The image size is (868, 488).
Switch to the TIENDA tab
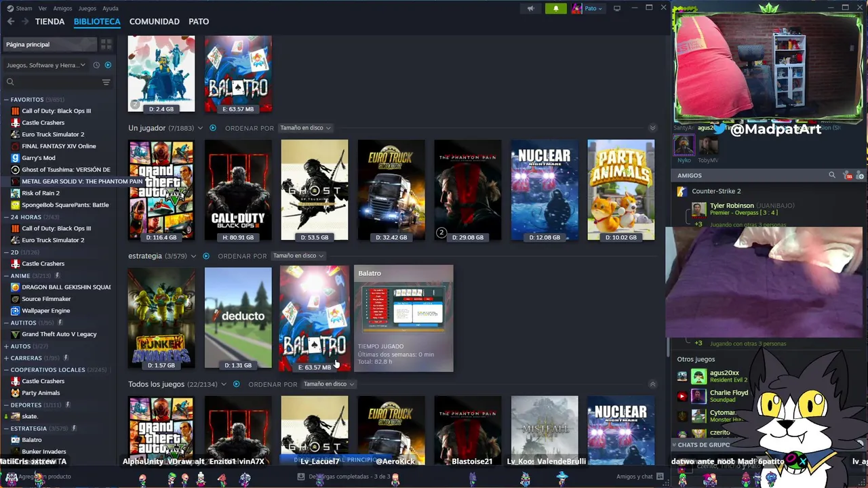click(50, 22)
